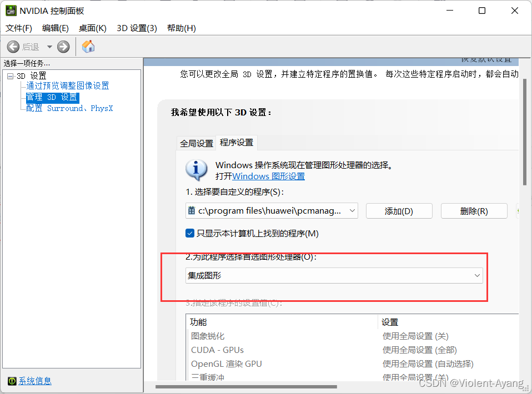
Task: Select 配置 Surround、PhysX in task tree
Action: coord(69,108)
